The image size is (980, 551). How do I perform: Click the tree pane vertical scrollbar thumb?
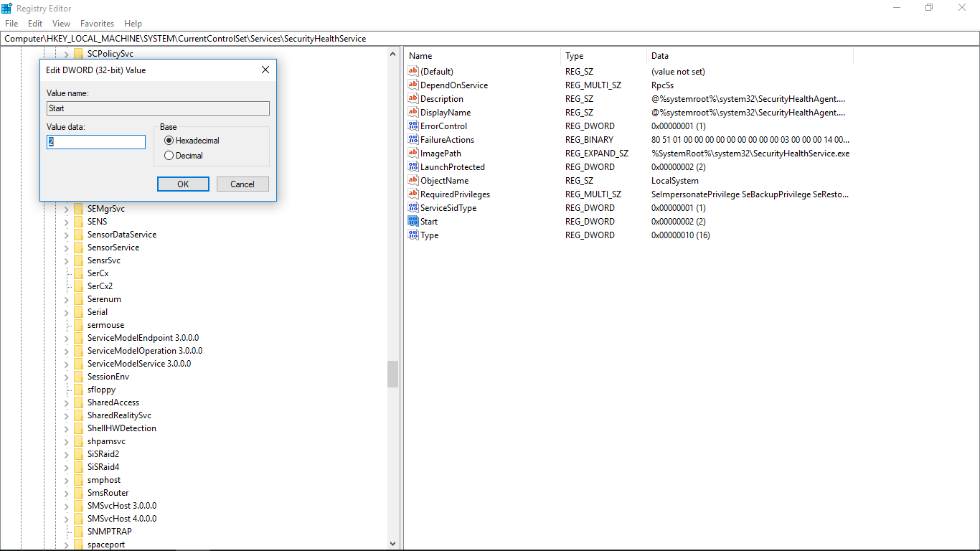pyautogui.click(x=392, y=374)
